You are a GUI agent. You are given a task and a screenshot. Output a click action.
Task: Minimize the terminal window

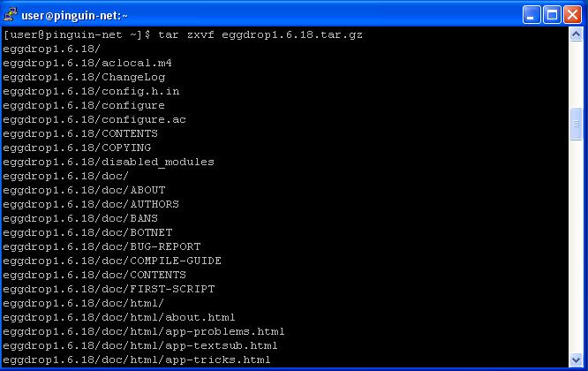tap(531, 15)
